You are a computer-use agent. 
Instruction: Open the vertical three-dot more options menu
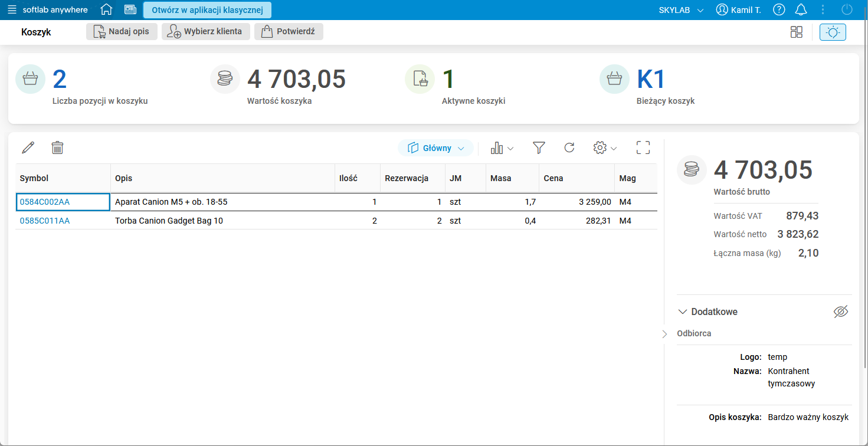tap(823, 10)
